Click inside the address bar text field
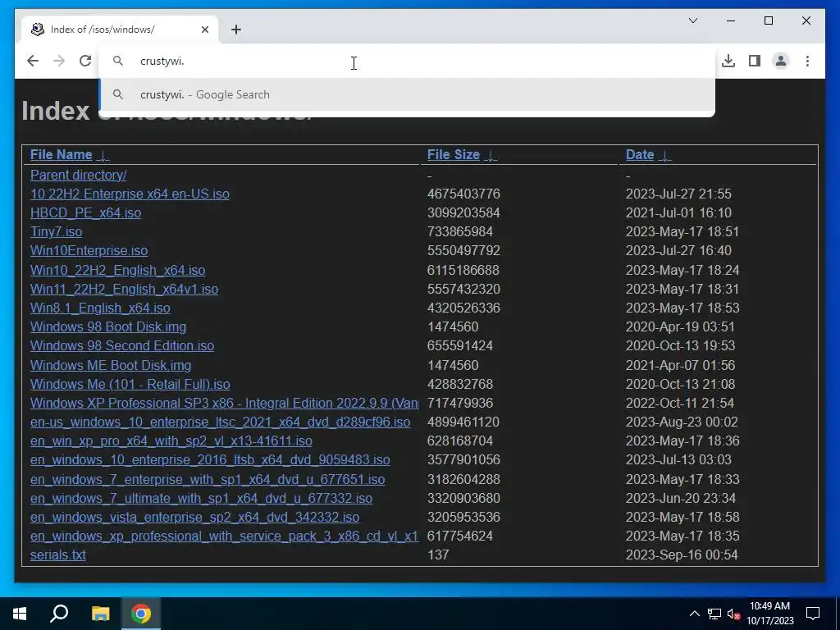840x630 pixels. [407, 61]
